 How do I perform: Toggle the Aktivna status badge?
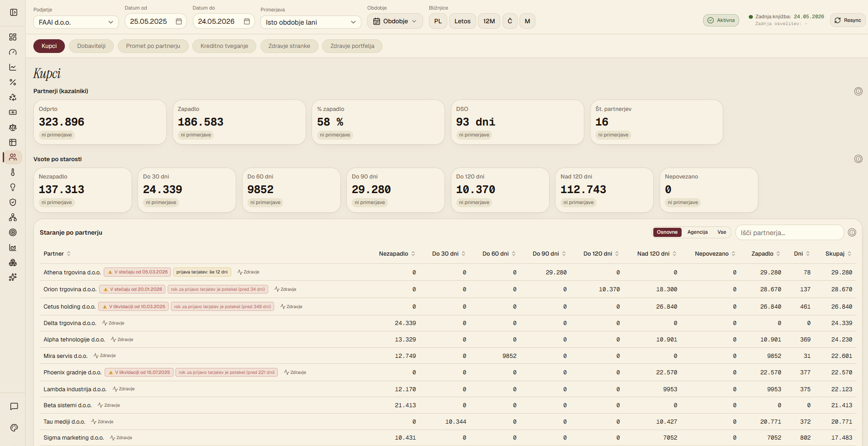[721, 20]
